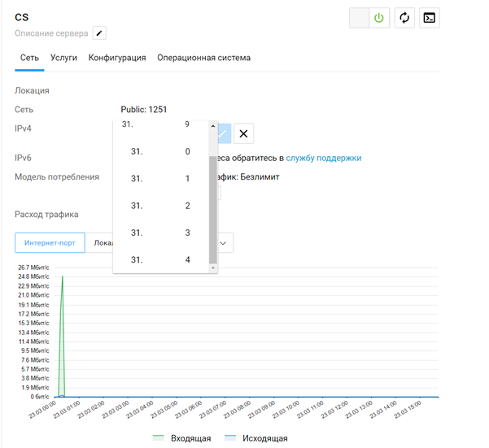The width and height of the screenshot is (489, 448).
Task: Switch to the Услуги tab
Action: [x=63, y=58]
